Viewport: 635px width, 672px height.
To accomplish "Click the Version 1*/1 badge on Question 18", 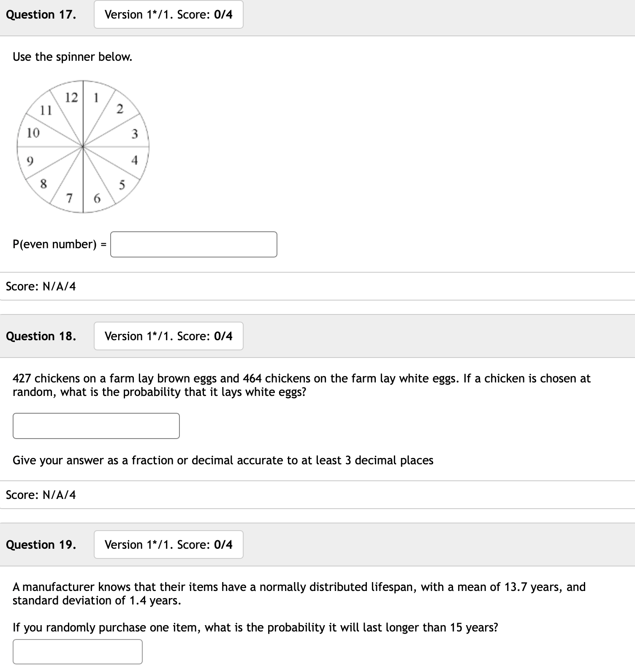I will (x=168, y=336).
